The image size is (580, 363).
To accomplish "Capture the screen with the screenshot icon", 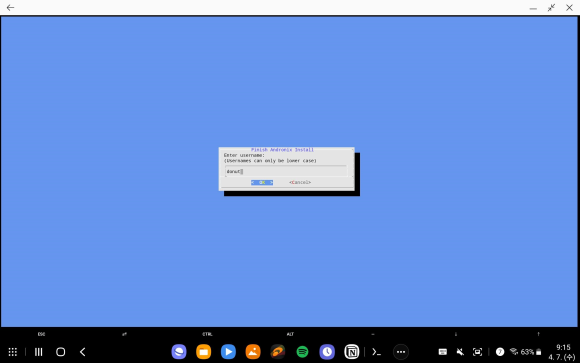I will click(478, 352).
